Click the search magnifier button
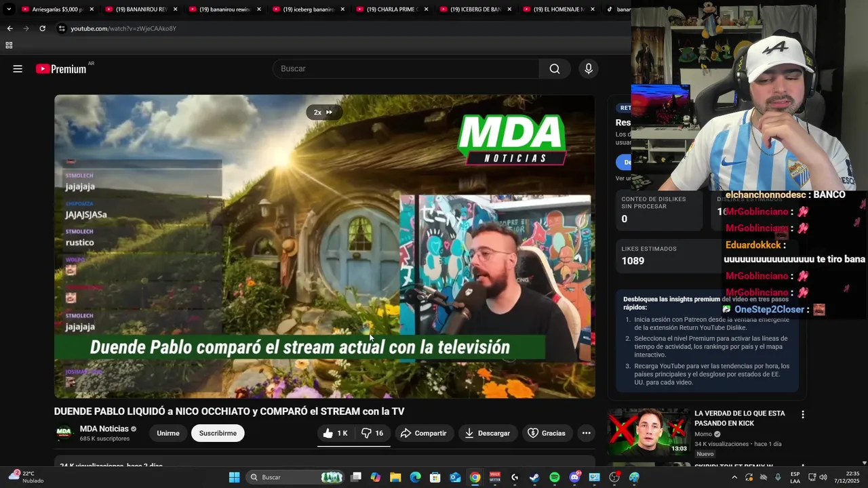868x488 pixels. click(555, 68)
